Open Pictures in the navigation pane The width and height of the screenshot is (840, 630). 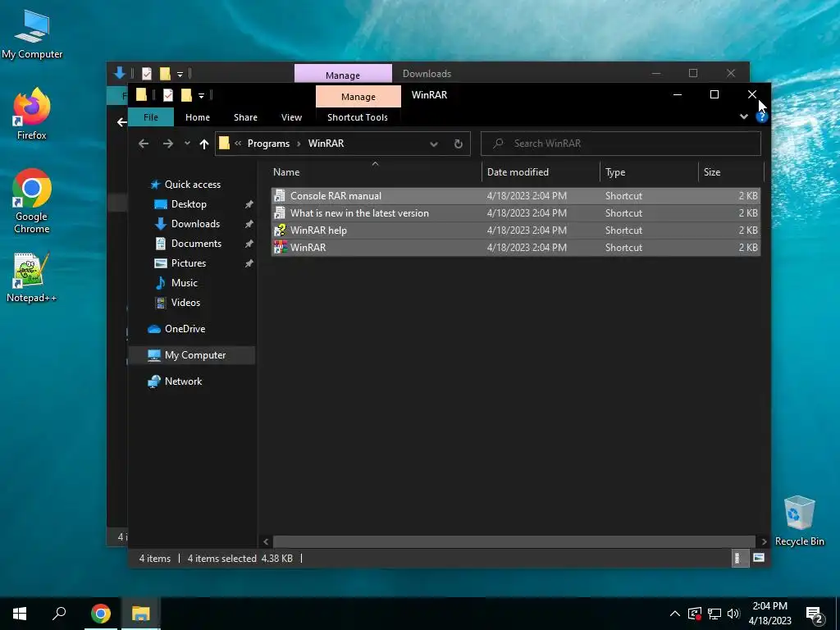click(188, 263)
